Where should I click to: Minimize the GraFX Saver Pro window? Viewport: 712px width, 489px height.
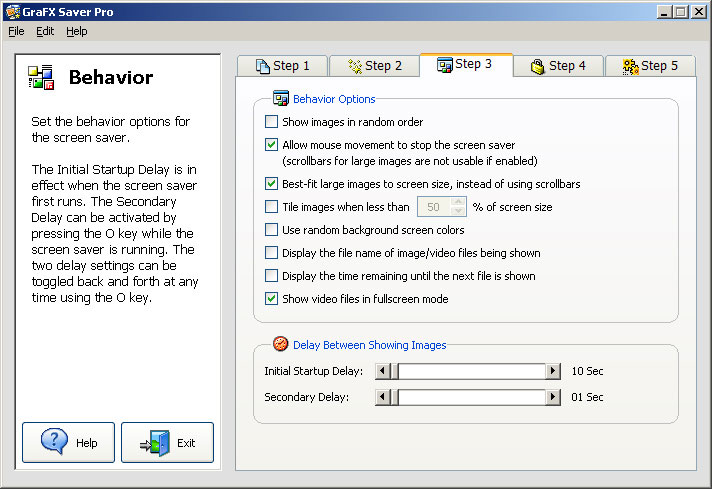coord(664,12)
